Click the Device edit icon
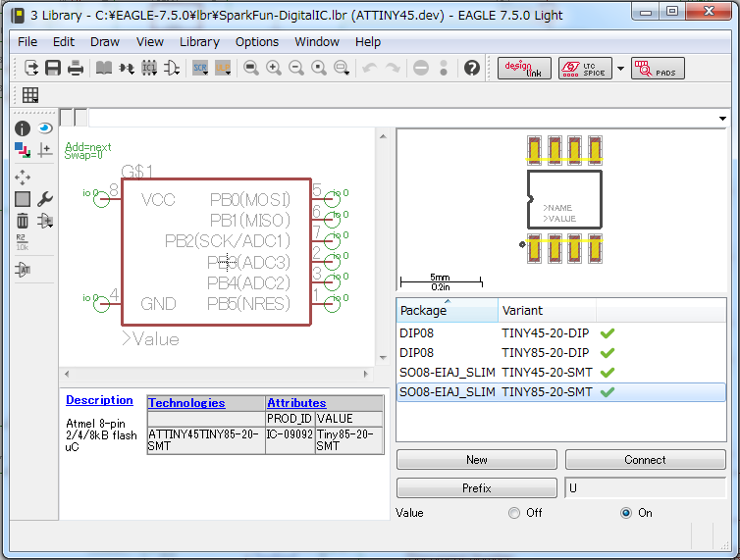The image size is (740, 560). pyautogui.click(x=127, y=69)
